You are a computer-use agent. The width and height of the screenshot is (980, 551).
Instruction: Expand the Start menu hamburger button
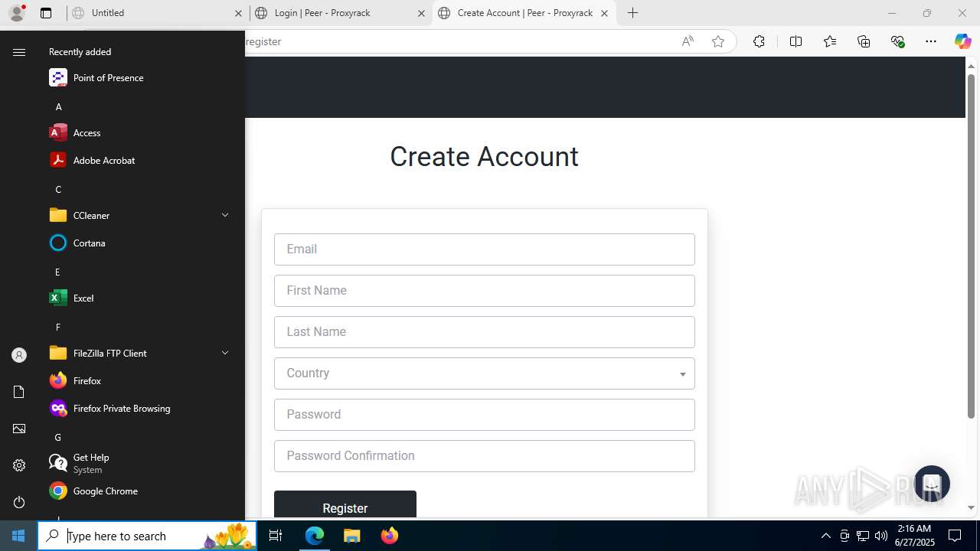click(x=19, y=52)
